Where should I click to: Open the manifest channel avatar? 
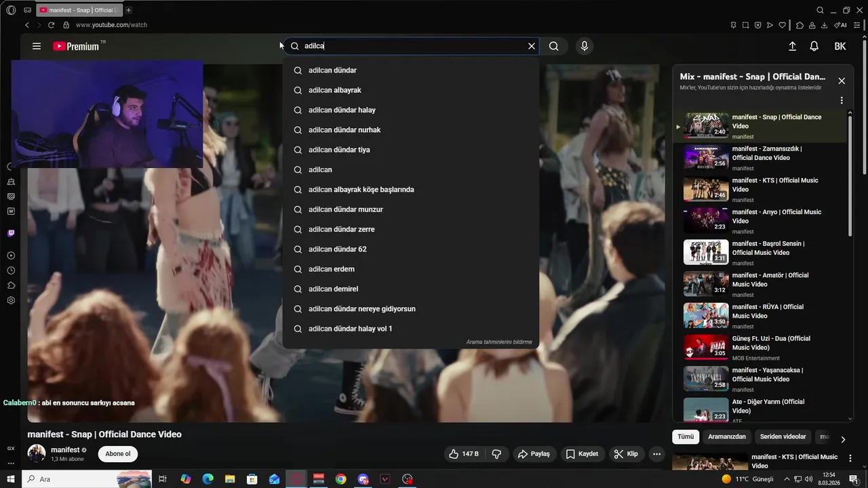point(37,453)
